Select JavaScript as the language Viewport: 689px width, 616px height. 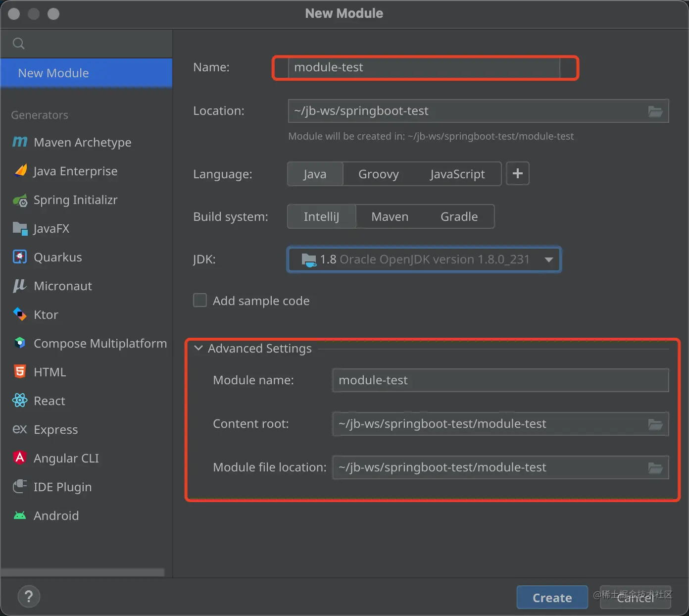pos(457,174)
